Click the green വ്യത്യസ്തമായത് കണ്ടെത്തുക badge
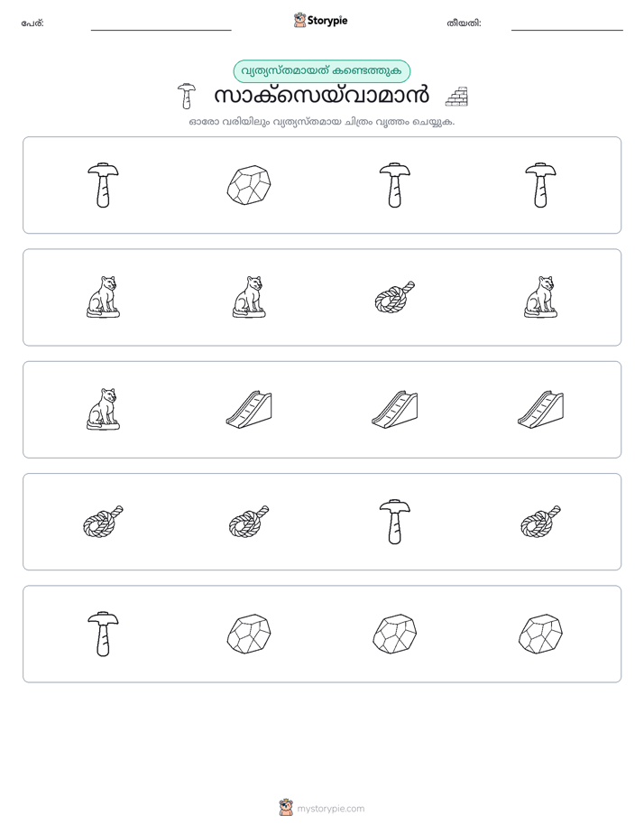This screenshot has height=834, width=644. [x=322, y=71]
